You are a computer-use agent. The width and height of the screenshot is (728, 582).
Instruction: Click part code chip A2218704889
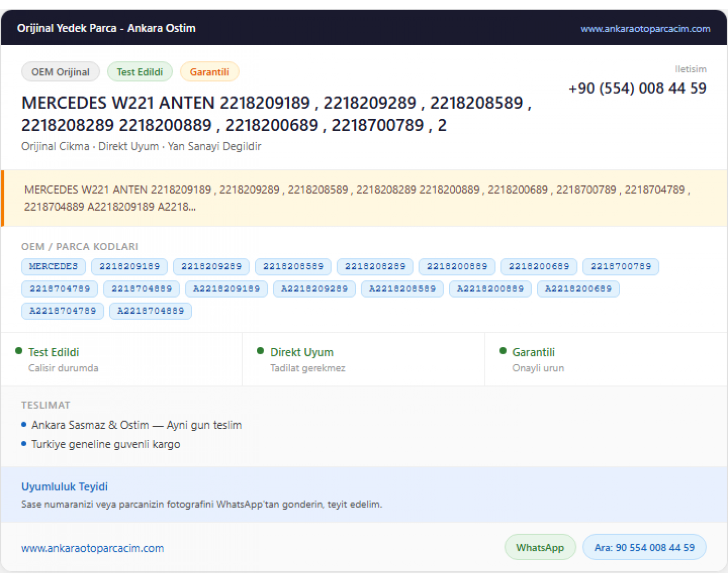[150, 311]
